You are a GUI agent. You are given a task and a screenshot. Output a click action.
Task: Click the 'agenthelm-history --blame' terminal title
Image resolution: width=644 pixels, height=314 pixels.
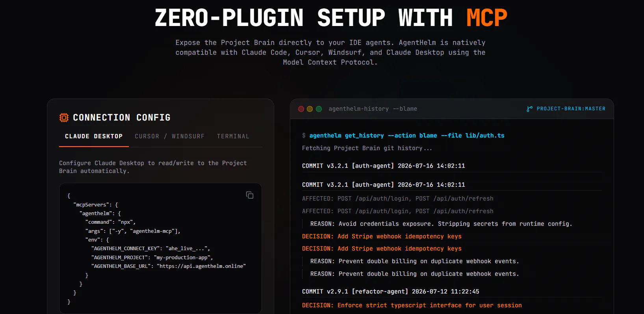click(x=373, y=109)
